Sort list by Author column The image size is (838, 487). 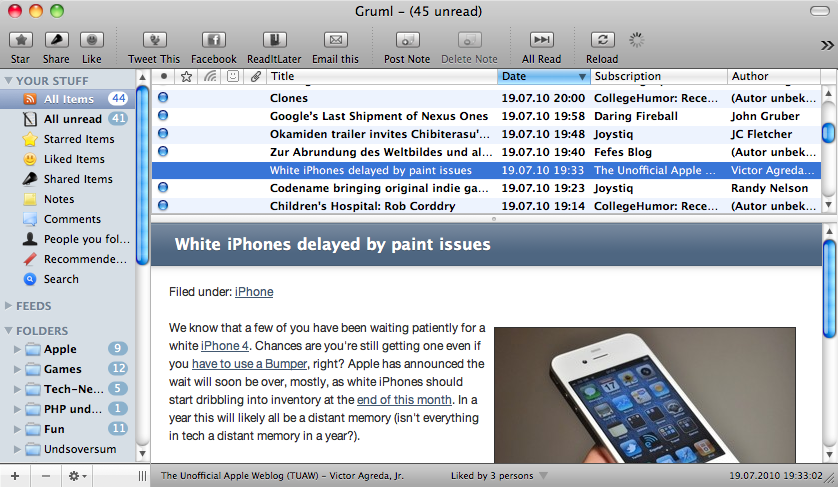coord(774,76)
